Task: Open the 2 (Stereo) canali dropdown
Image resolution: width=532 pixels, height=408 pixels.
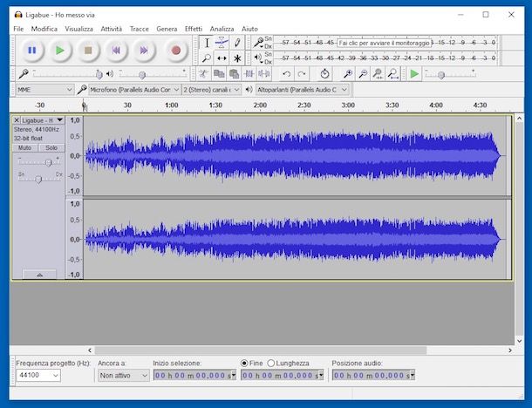Action: (x=211, y=90)
